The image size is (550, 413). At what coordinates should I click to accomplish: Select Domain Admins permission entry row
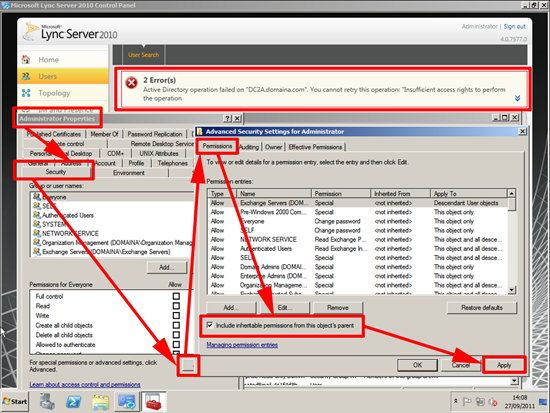coord(358,267)
